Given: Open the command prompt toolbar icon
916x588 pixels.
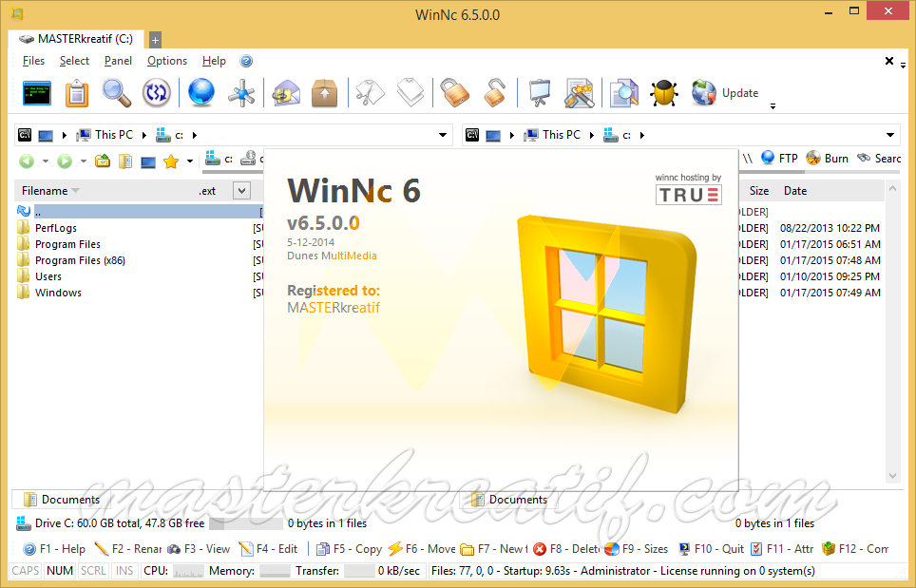Looking at the screenshot, I should [x=37, y=93].
